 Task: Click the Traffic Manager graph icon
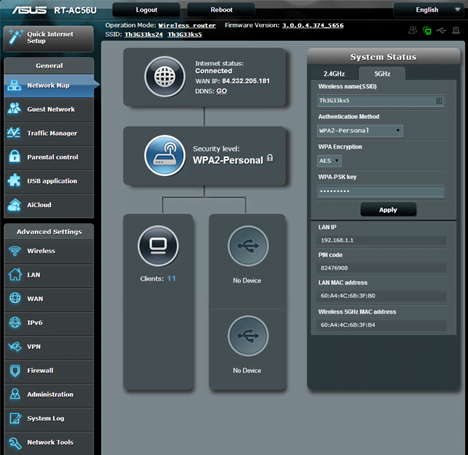click(x=14, y=132)
